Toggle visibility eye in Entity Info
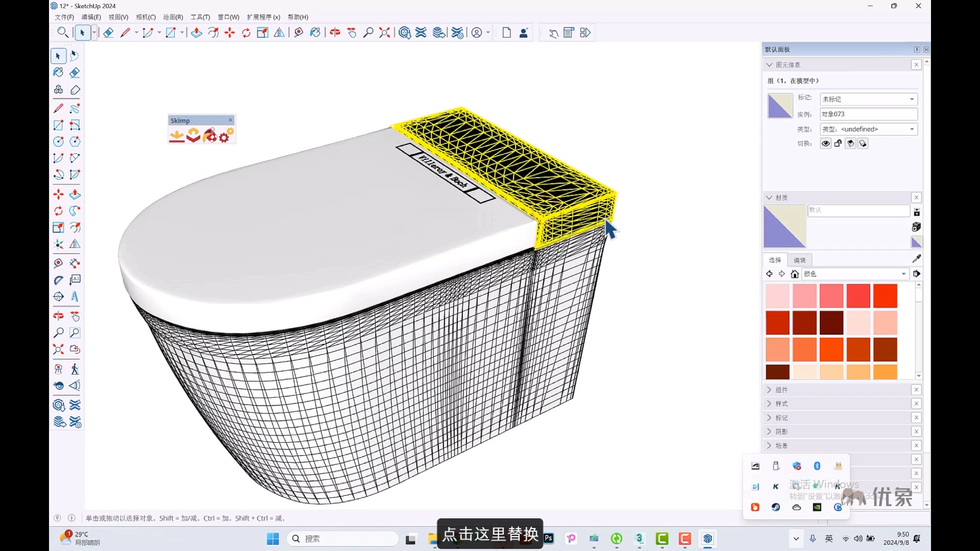Viewport: 980px width, 551px height. pos(825,143)
